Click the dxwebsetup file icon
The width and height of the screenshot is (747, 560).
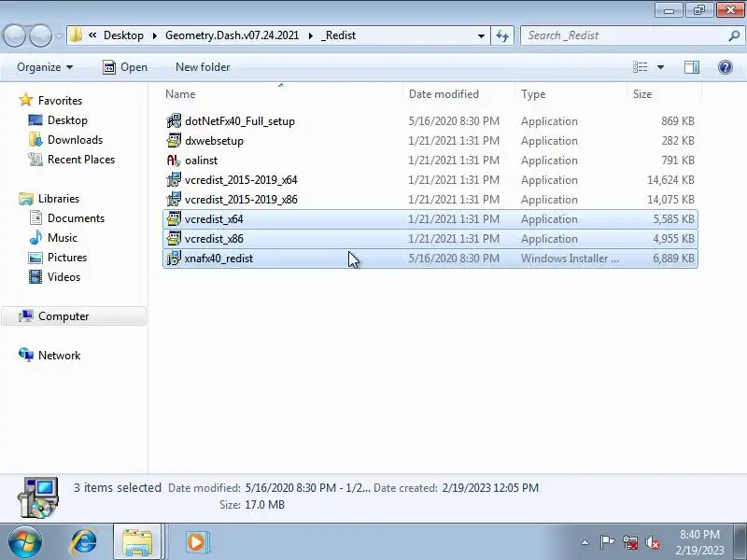pyautogui.click(x=174, y=141)
